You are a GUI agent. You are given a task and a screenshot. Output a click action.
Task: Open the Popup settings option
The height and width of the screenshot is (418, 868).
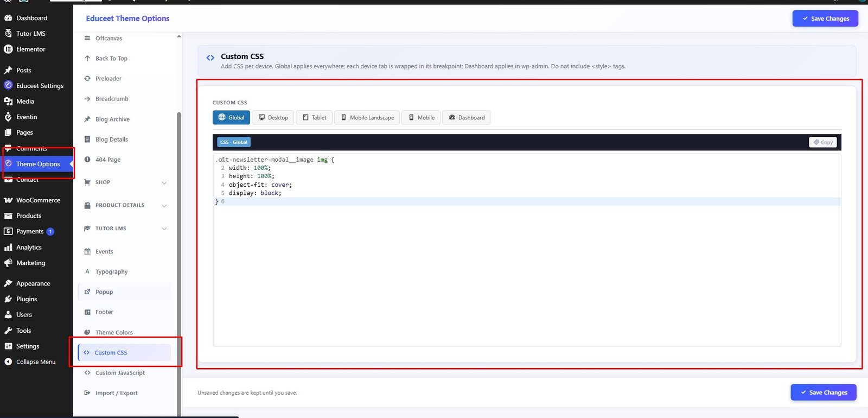(x=124, y=292)
